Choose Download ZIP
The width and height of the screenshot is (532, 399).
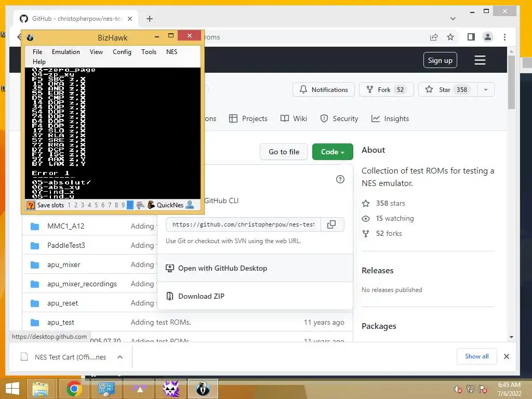[255, 296]
